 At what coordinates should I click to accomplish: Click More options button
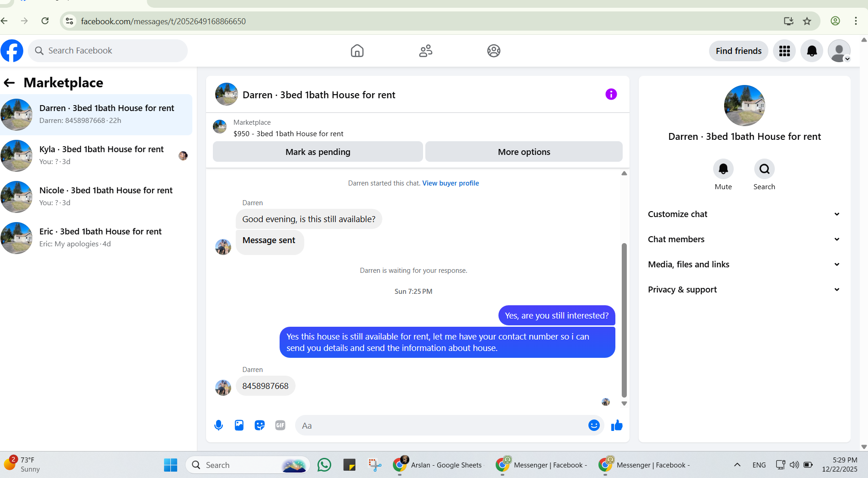[x=524, y=152]
